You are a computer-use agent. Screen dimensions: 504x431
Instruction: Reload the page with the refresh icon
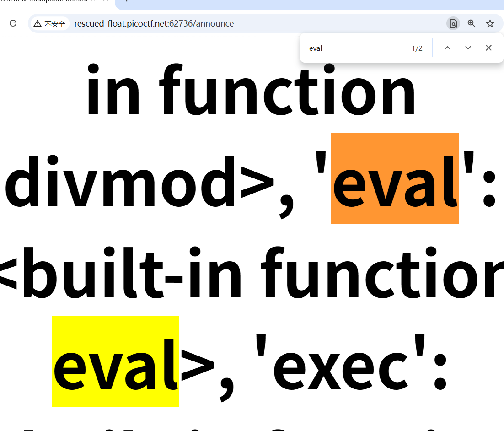[13, 23]
